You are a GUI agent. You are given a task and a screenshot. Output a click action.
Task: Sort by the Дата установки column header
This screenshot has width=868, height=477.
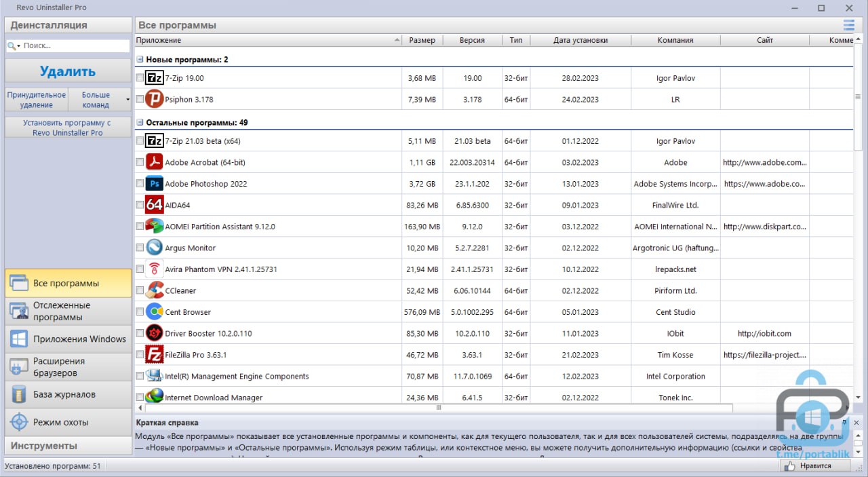(x=580, y=40)
